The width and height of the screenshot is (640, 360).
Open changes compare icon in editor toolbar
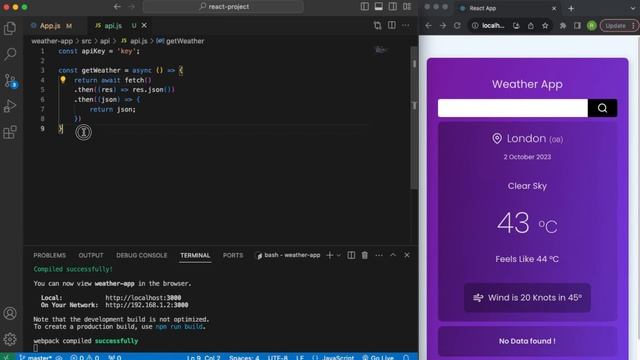click(x=378, y=25)
